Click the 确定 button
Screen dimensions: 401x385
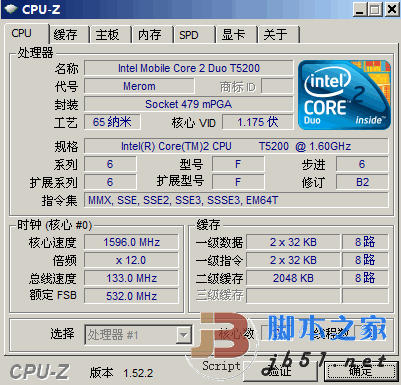[x=361, y=371]
